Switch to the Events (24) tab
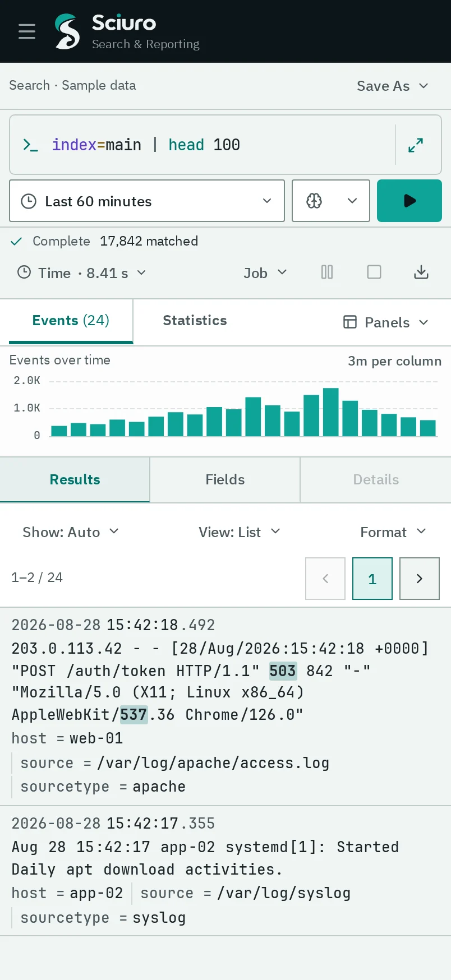The image size is (451, 980). click(x=71, y=321)
